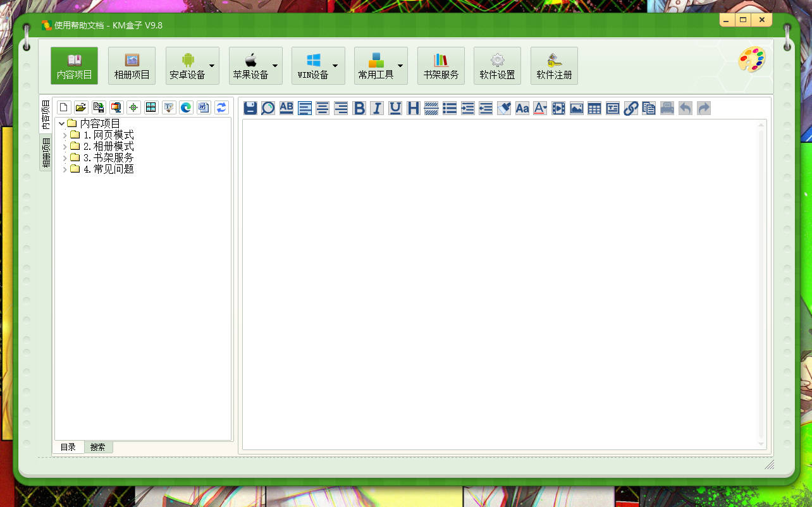Click the 书架服务 button
This screenshot has width=812, height=507.
click(x=441, y=66)
